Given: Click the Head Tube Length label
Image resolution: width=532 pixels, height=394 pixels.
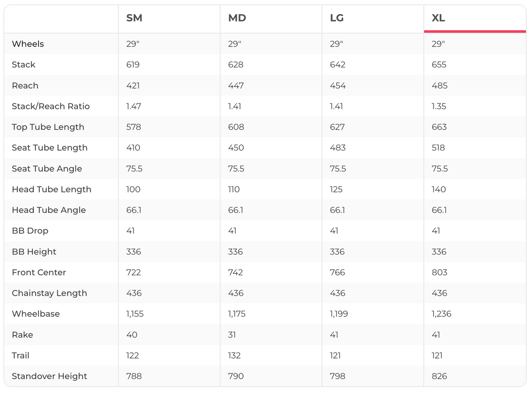Looking at the screenshot, I should point(51,189).
